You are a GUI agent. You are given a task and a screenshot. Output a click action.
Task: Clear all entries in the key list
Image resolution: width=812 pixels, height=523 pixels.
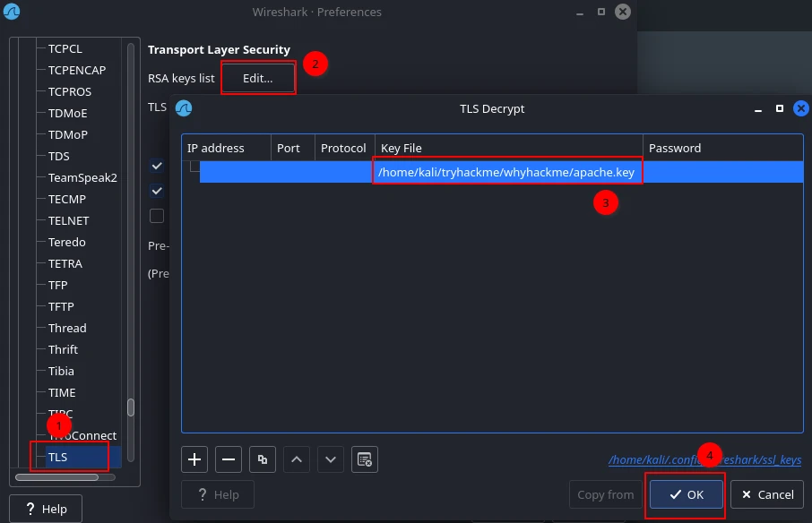tap(365, 459)
